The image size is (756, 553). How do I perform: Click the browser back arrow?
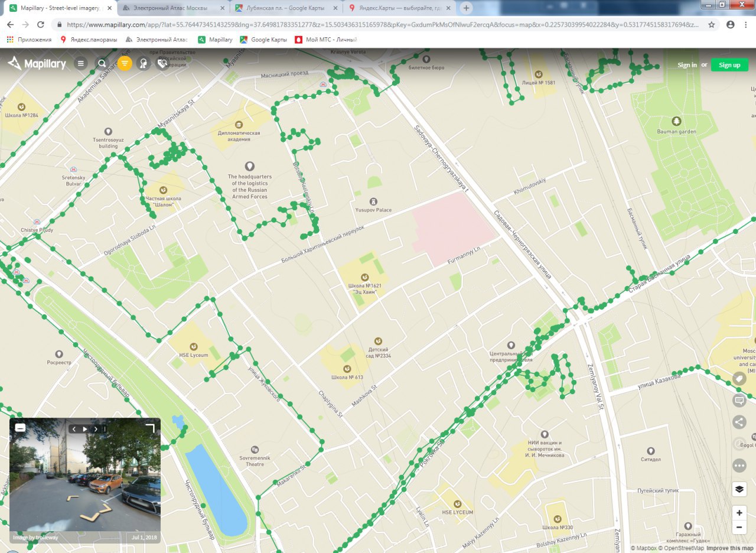point(10,25)
